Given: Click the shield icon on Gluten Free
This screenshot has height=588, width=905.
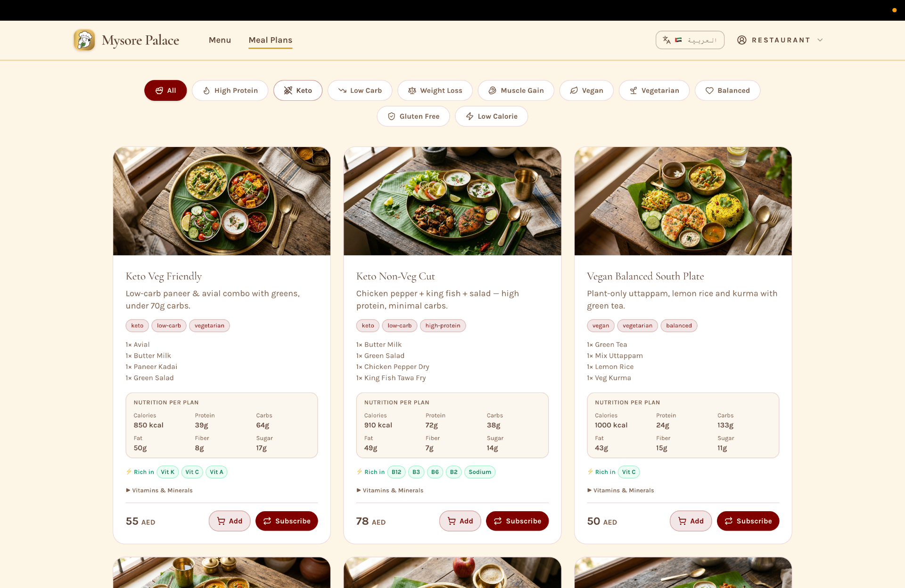Looking at the screenshot, I should coord(391,116).
